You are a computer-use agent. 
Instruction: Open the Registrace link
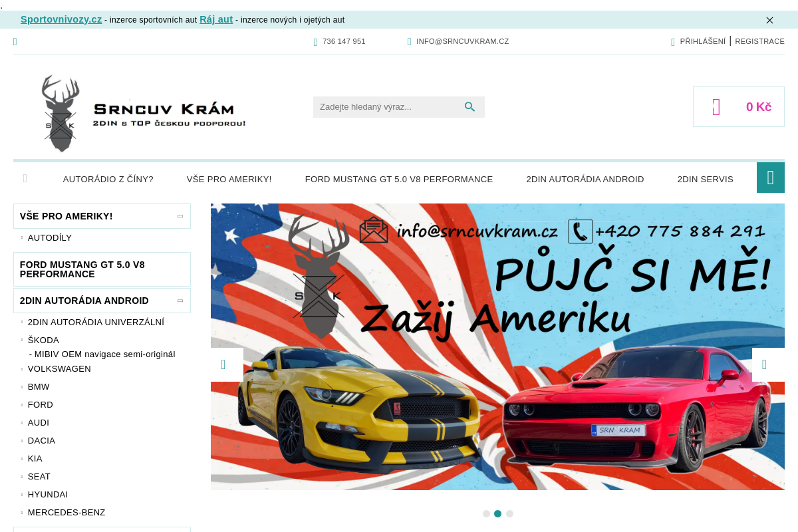(759, 41)
